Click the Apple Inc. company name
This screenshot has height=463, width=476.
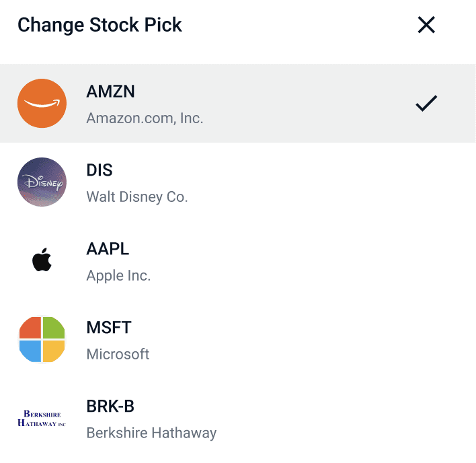pos(118,276)
